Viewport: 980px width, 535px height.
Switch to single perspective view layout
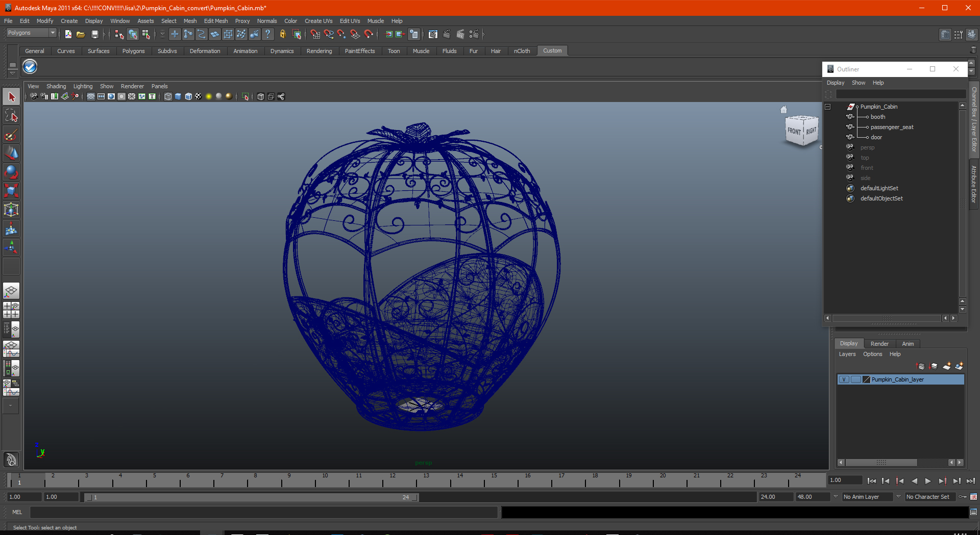(11, 291)
